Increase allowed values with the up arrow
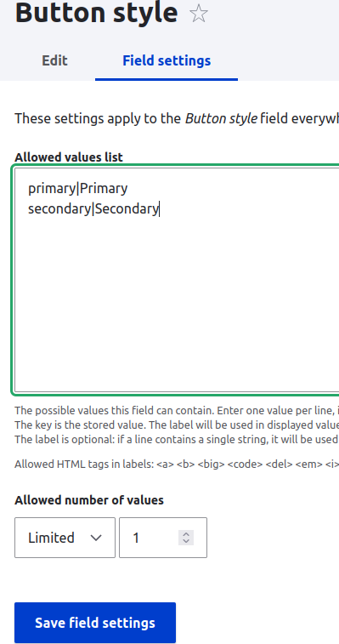 coord(186,534)
